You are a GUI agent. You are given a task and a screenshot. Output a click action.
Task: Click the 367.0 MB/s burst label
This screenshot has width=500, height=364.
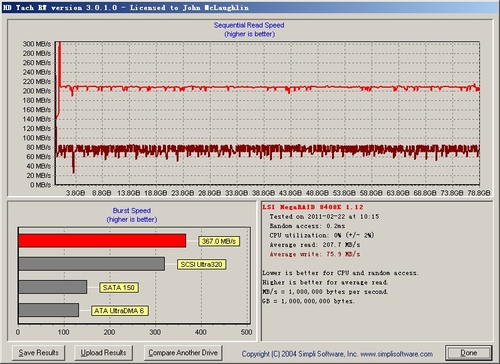(219, 241)
